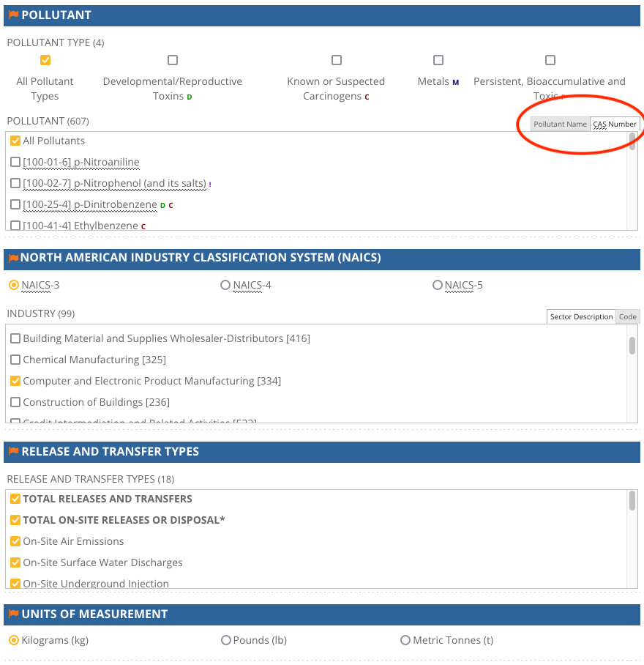
Task: Choose Pounds (lb) as measurement unit
Action: pos(226,640)
